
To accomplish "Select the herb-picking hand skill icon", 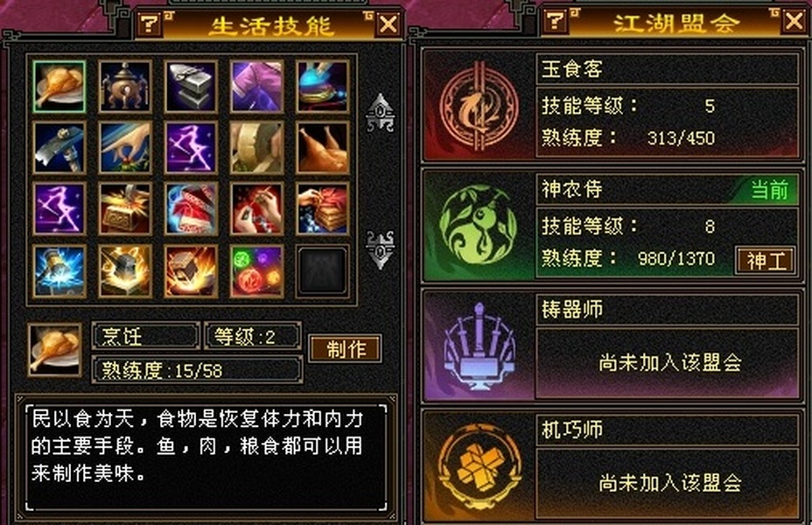I will tap(125, 148).
